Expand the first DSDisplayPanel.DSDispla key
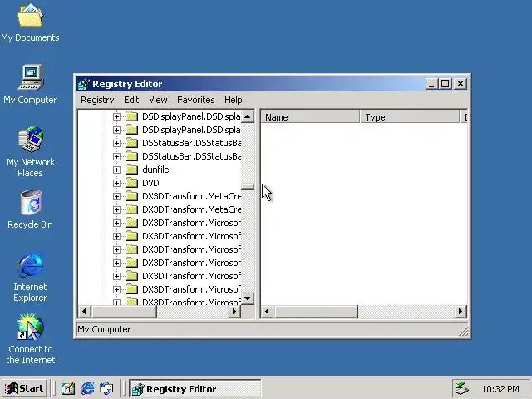 point(116,116)
